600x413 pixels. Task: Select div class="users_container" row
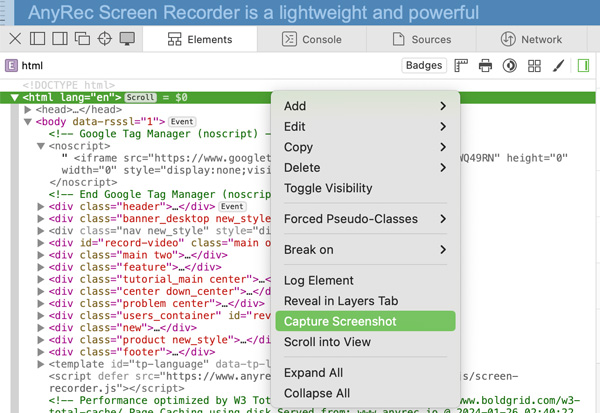coord(160,316)
